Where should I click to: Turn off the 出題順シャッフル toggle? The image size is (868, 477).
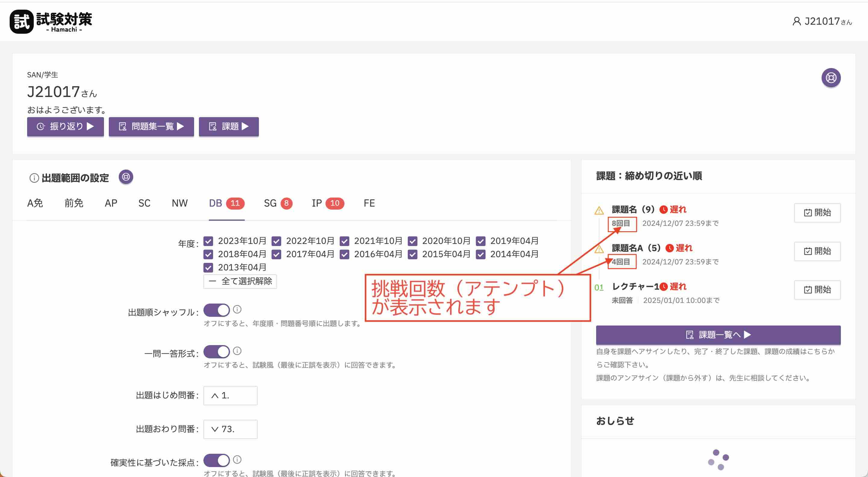pos(217,310)
